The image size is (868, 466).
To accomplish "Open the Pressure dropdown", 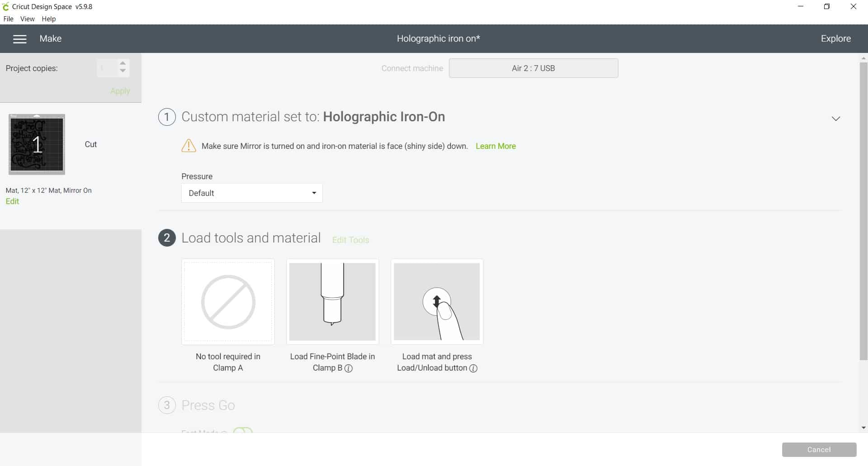I will (252, 193).
